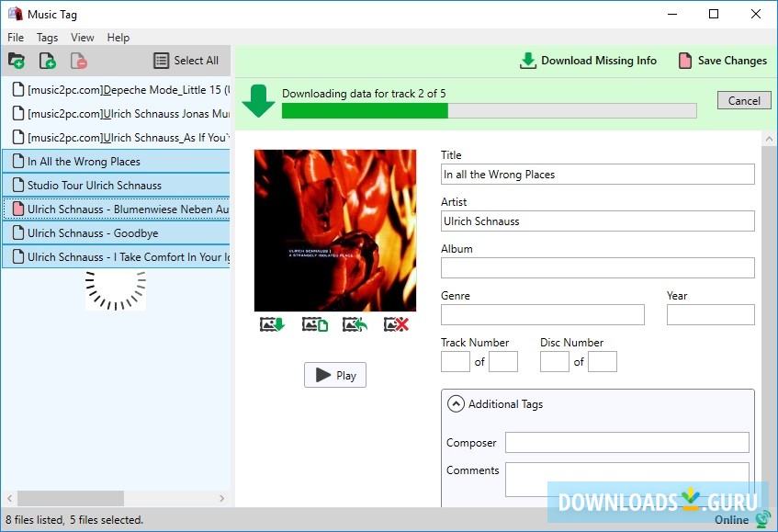Screen dimensions: 778x532
Task: Click '8 files listed, 5 files selected.' status text
Action: [x=74, y=519]
